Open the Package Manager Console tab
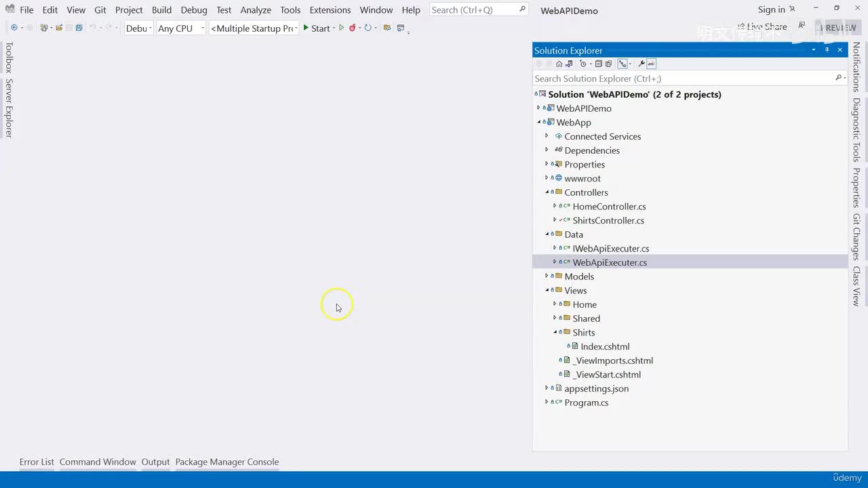 [227, 462]
